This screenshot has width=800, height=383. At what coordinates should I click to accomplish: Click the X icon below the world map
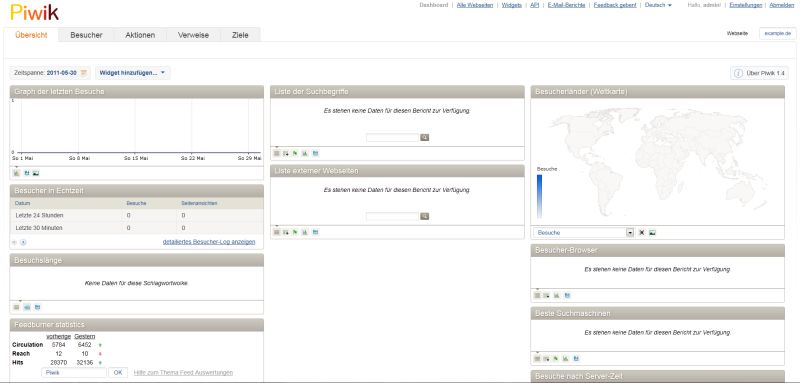tap(642, 233)
